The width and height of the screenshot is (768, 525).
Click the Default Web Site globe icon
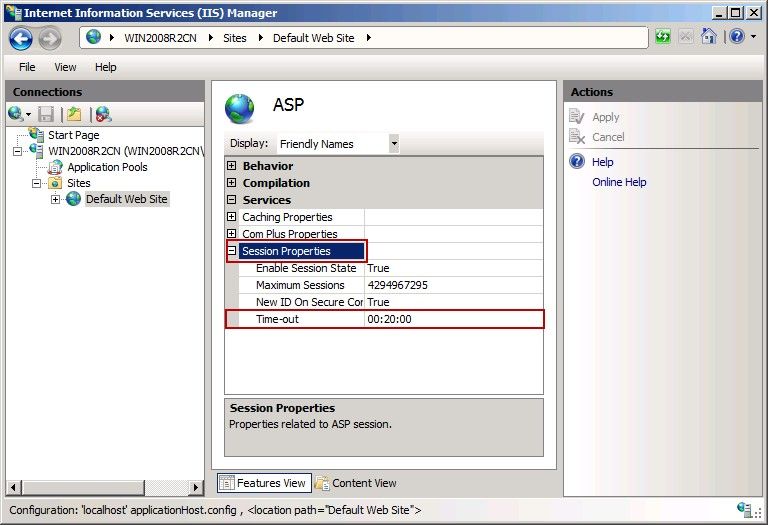pyautogui.click(x=73, y=199)
